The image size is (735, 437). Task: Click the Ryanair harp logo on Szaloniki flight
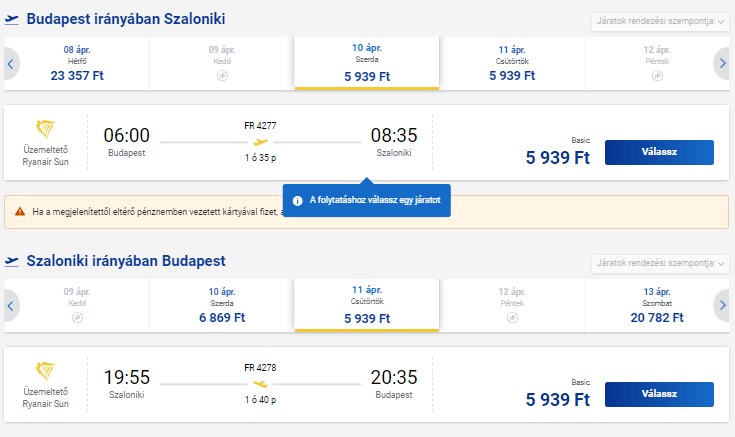coord(46,372)
